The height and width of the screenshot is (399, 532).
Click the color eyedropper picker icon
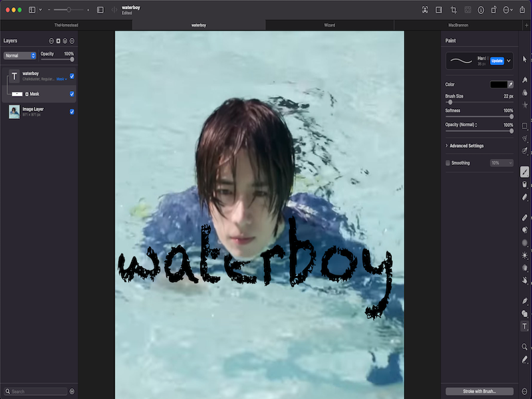click(511, 84)
